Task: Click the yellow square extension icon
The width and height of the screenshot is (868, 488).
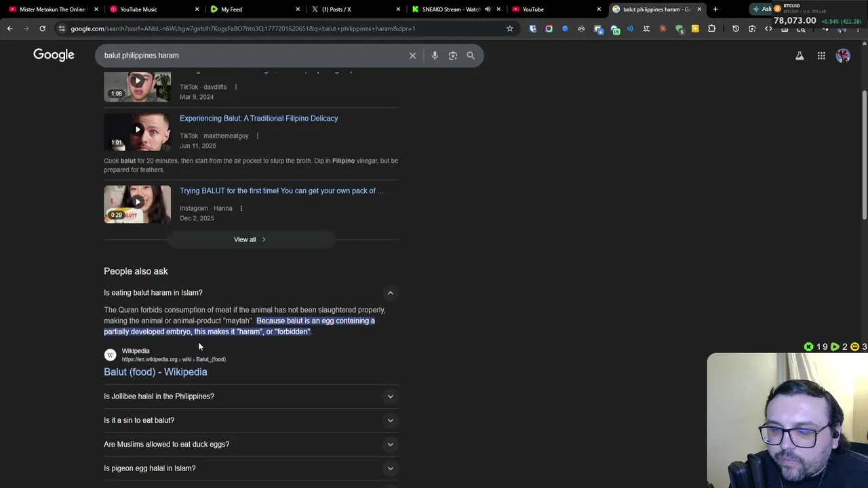Action: (695, 28)
